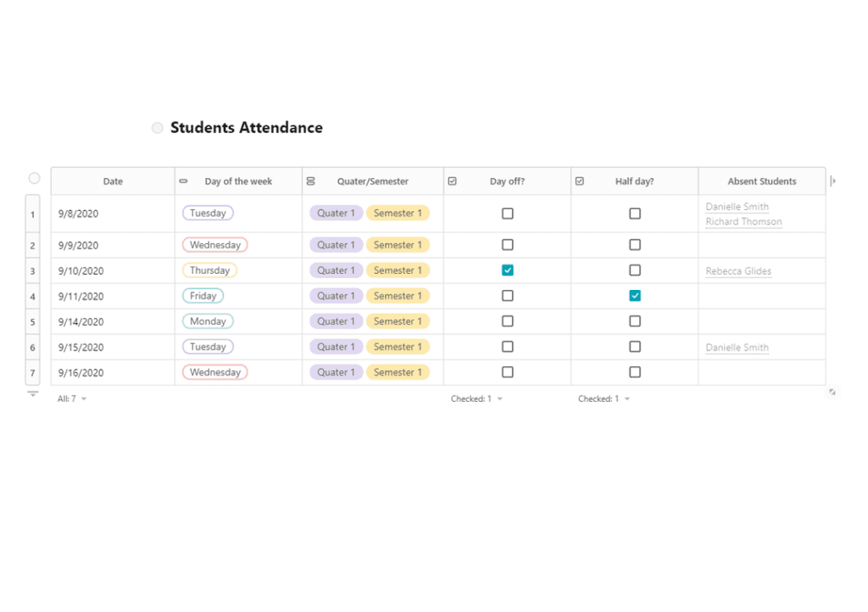Click the multi-select icon in Quater/Semester header
The width and height of the screenshot is (868, 612).
(310, 181)
